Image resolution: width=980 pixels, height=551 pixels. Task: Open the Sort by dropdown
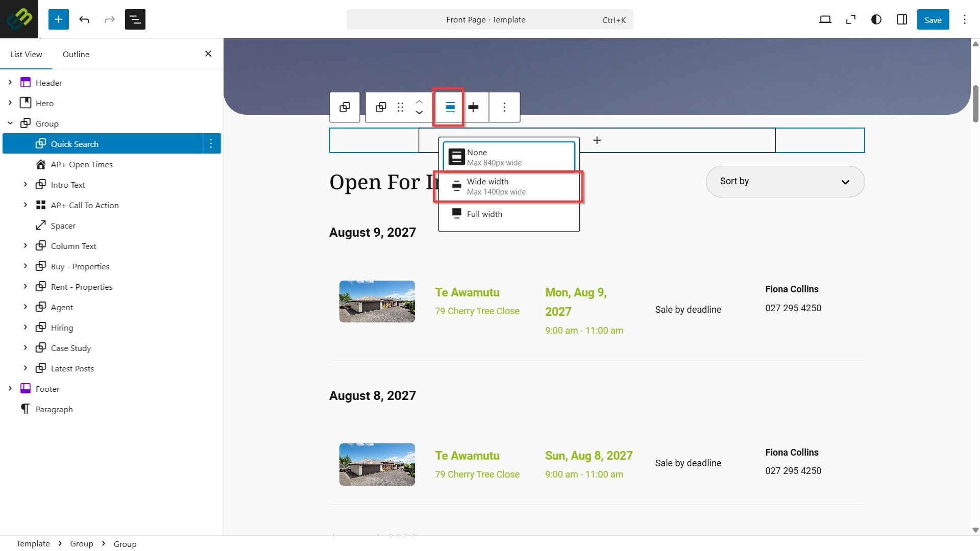pos(785,182)
